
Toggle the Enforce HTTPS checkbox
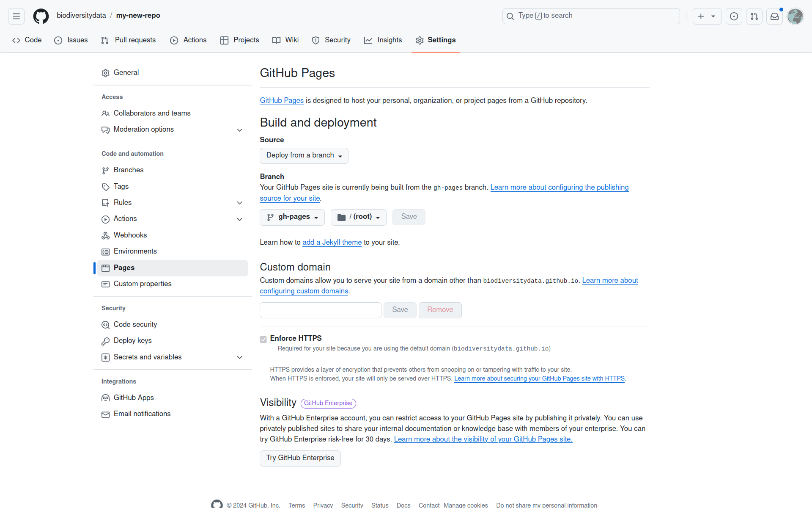[x=263, y=339]
